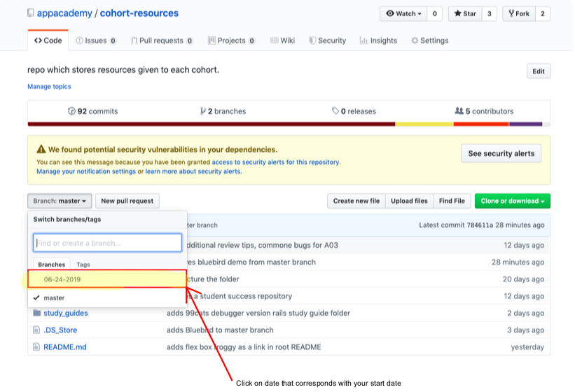Click commit message about 99cats debugger version

pyautogui.click(x=258, y=313)
